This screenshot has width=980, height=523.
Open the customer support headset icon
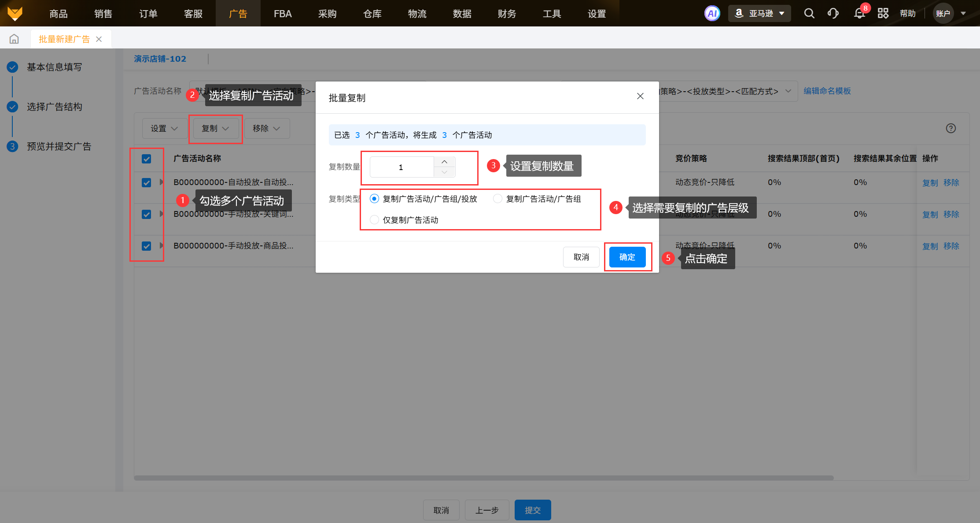(833, 13)
